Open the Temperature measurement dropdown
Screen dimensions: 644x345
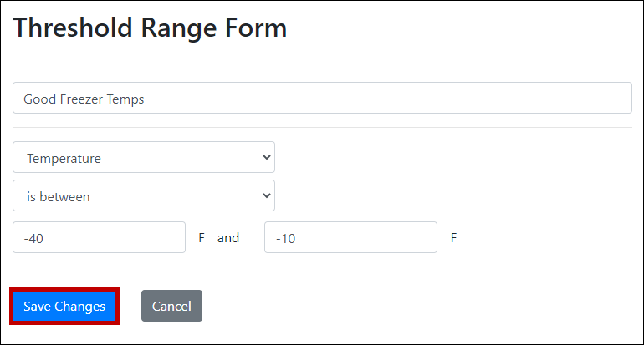[x=144, y=157]
